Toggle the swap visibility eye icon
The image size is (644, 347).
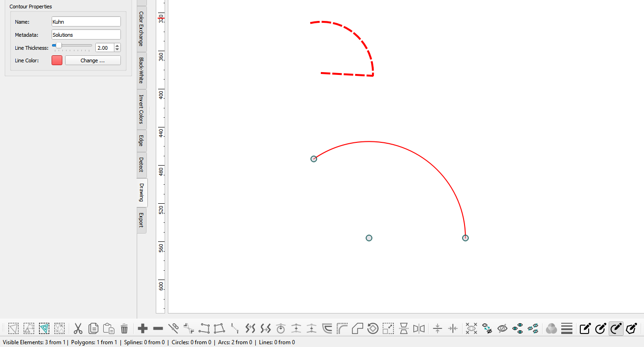487,329
